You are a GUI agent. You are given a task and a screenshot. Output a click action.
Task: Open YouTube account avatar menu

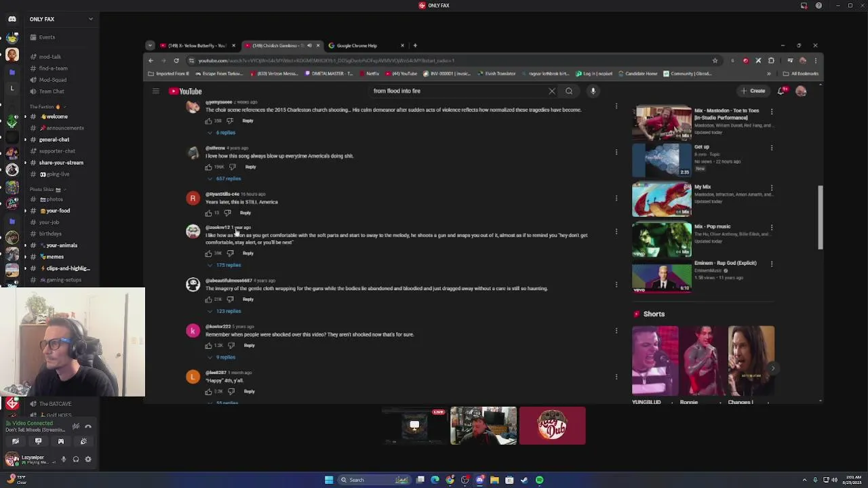click(801, 91)
